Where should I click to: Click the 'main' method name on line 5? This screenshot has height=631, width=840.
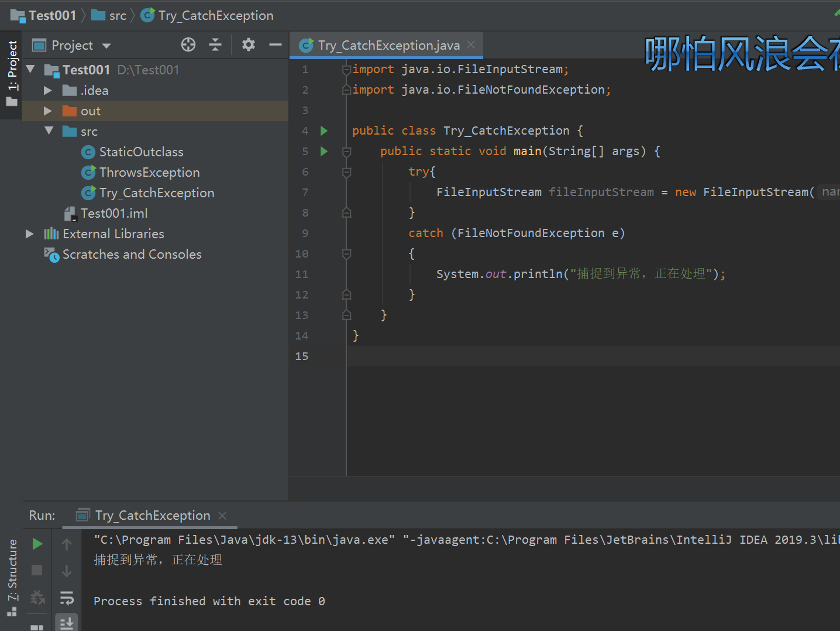(x=528, y=152)
